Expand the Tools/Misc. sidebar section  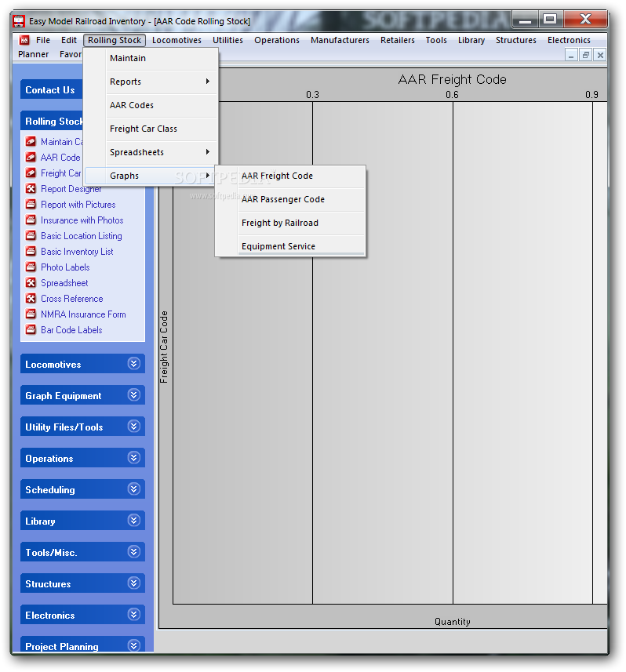(x=134, y=551)
